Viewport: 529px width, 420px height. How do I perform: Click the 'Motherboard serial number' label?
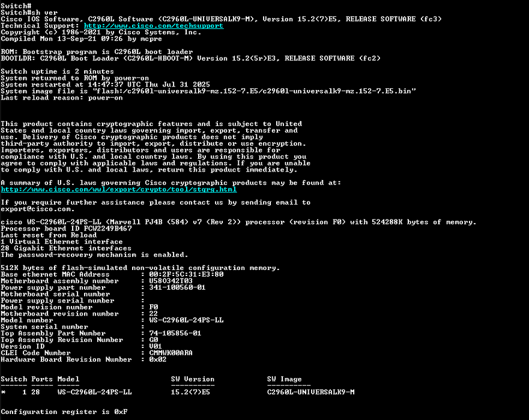point(55,294)
